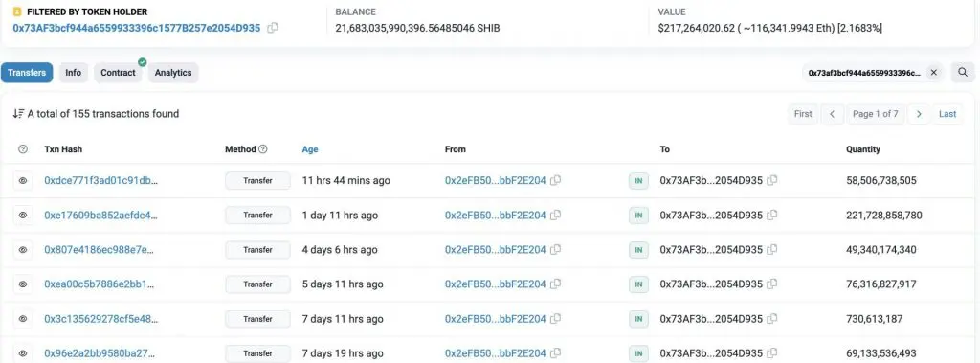Go to next page using right chevron
The width and height of the screenshot is (980, 363).
pos(919,114)
